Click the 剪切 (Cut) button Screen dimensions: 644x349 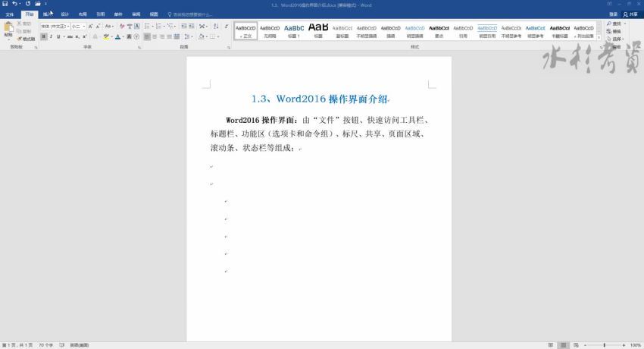pos(24,24)
